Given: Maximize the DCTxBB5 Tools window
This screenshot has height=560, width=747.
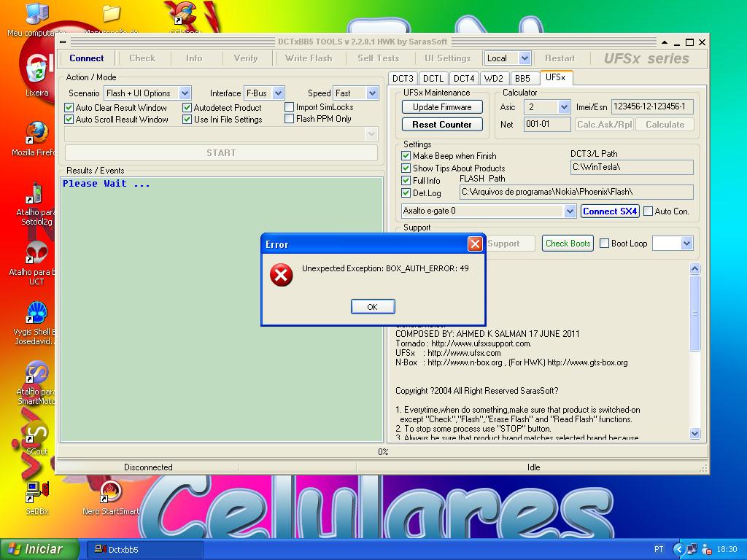Looking at the screenshot, I should (689, 42).
